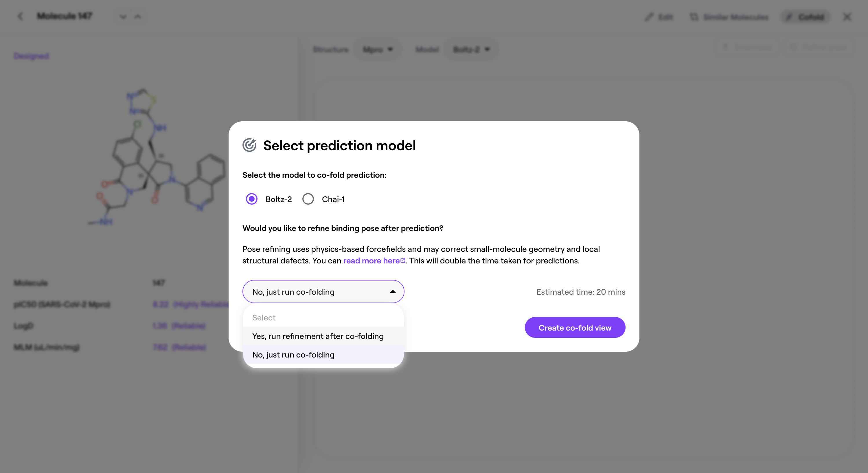Viewport: 868px width, 473px height.
Task: Choose 'No, just run co-folding' option
Action: pyautogui.click(x=293, y=355)
